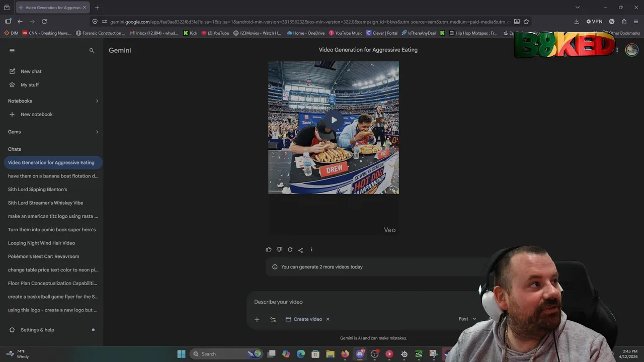Open Firefox from the taskbar
This screenshot has height=362, width=644.
coord(345,354)
